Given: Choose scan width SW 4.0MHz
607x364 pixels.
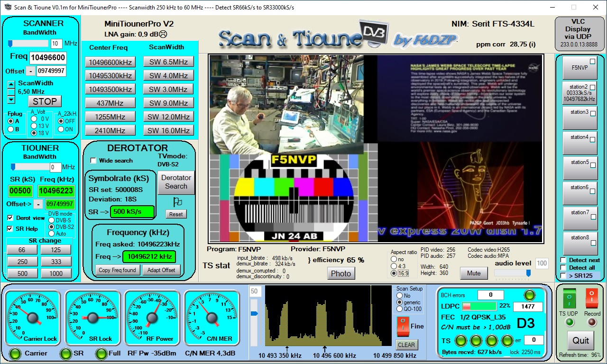Looking at the screenshot, I should click(168, 76).
